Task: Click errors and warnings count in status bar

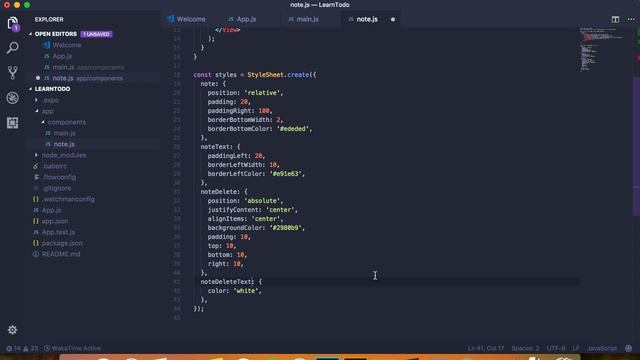Action: pos(22,348)
